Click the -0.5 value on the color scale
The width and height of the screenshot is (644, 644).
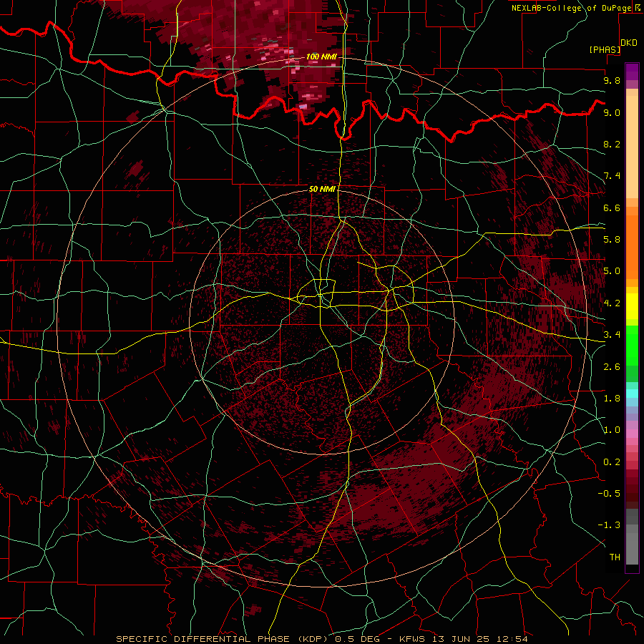click(609, 494)
